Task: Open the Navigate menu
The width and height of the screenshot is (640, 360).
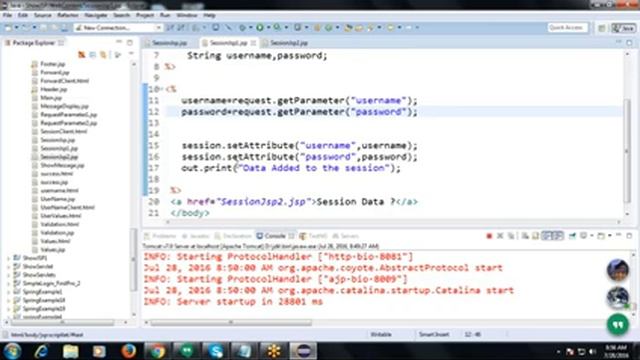Action: click(96, 15)
